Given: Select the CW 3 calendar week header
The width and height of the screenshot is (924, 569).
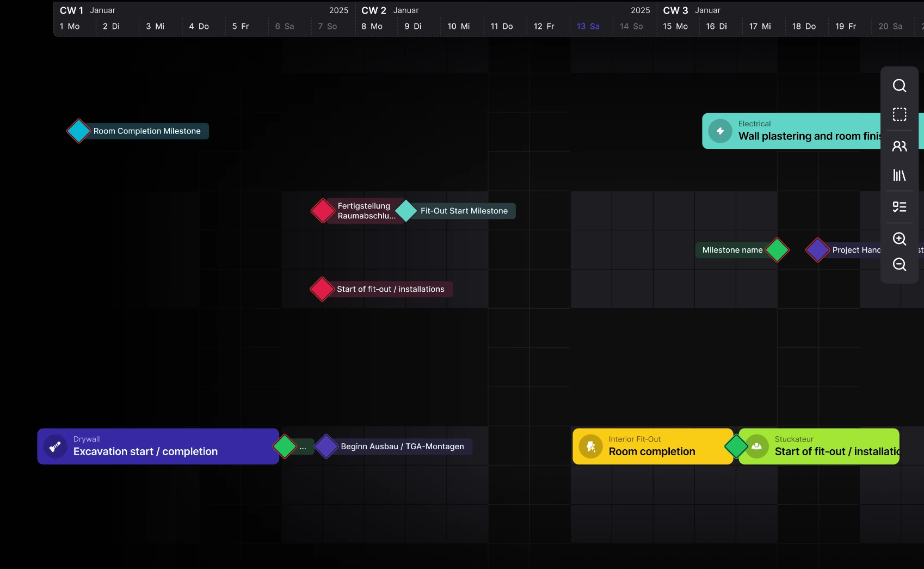Looking at the screenshot, I should pyautogui.click(x=675, y=10).
